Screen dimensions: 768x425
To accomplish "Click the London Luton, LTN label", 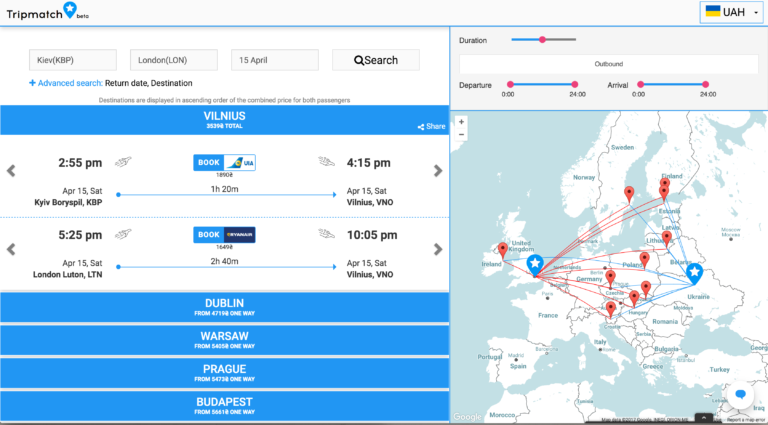I will pos(68,275).
